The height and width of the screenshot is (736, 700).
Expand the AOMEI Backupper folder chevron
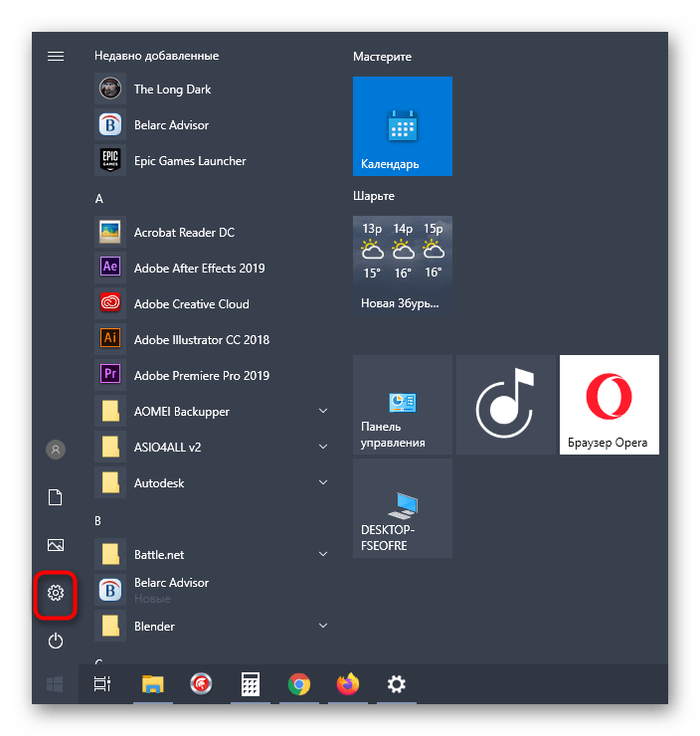pos(323,411)
